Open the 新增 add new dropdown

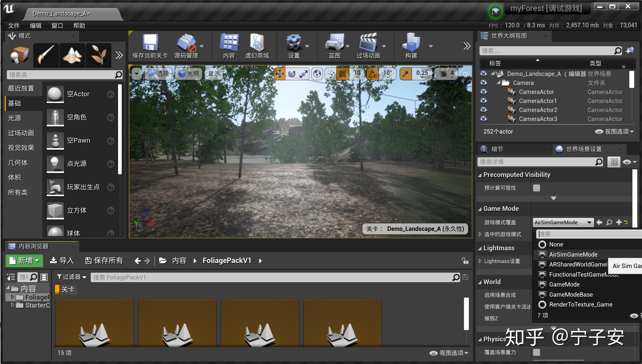24,261
